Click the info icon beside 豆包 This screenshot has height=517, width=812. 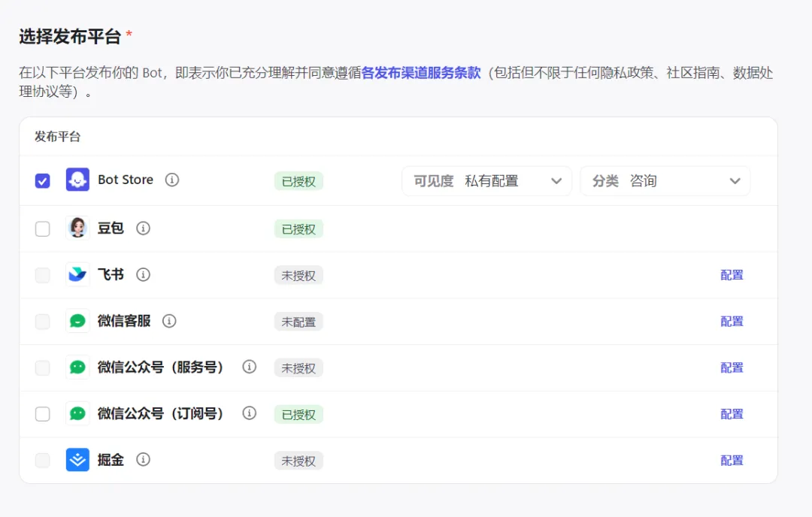(x=143, y=228)
